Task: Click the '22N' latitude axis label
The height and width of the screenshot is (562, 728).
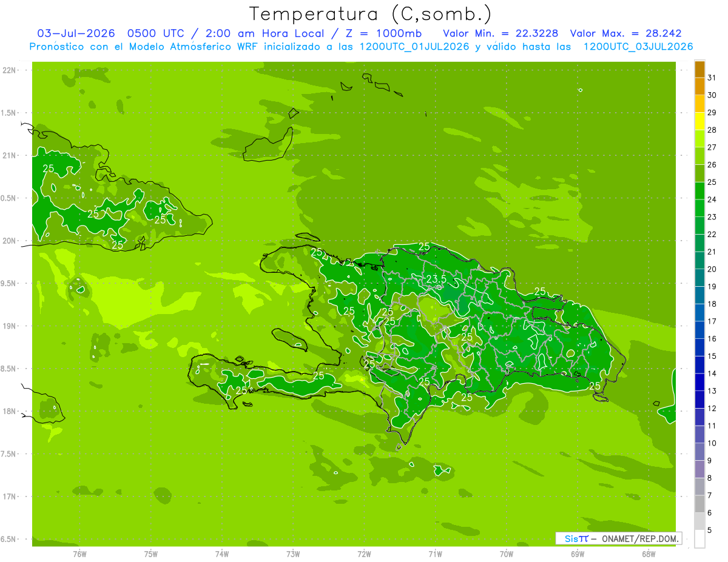Action: click(9, 70)
